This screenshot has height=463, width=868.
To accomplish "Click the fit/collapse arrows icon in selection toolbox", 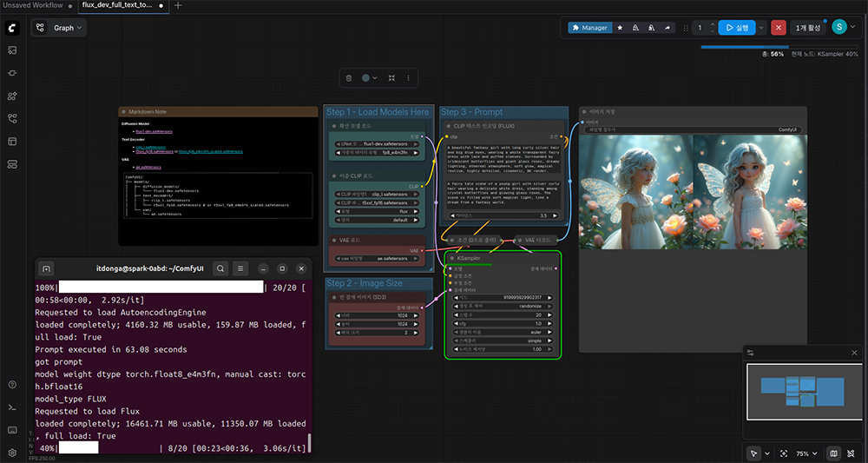I will pyautogui.click(x=391, y=78).
